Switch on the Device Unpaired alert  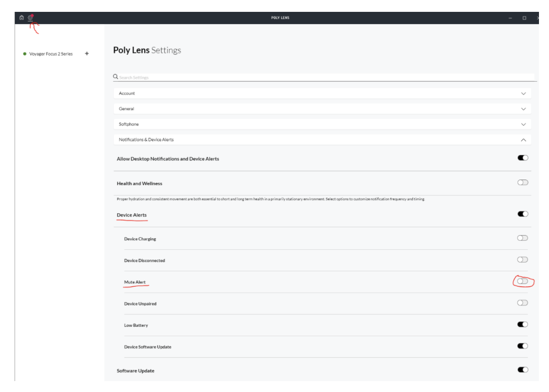[523, 303]
